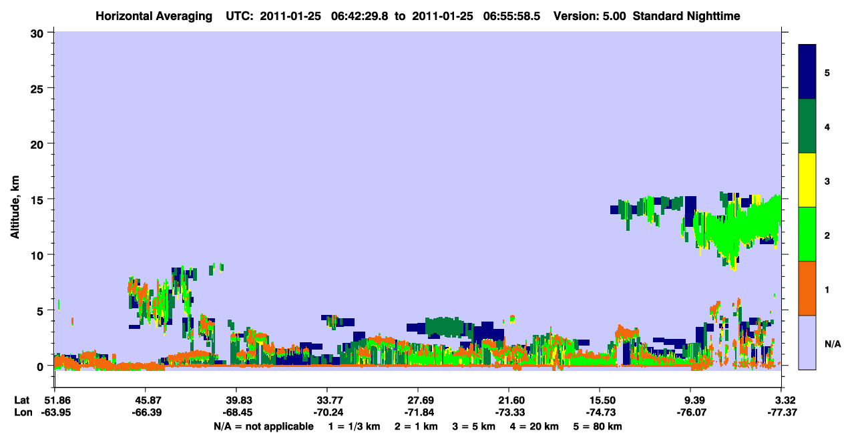Click the 'Standard Nighttime' text
Image resolution: width=868 pixels, height=445 pixels.
tap(686, 16)
